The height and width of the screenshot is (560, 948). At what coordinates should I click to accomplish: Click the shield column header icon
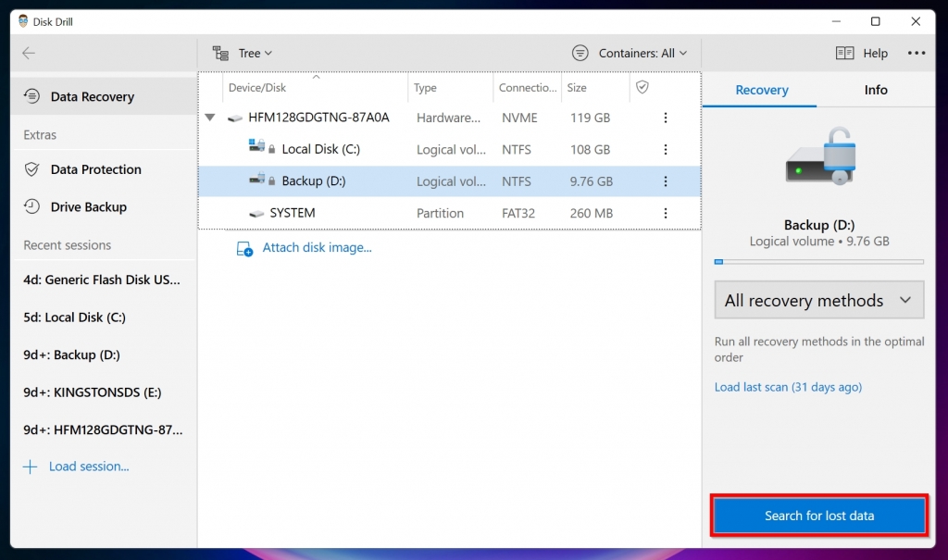pyautogui.click(x=642, y=87)
